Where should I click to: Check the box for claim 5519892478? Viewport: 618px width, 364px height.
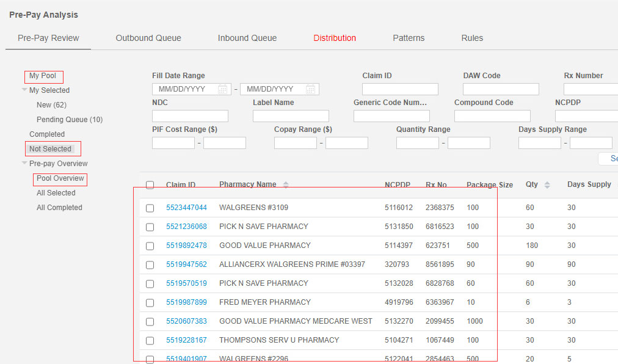[x=150, y=246]
